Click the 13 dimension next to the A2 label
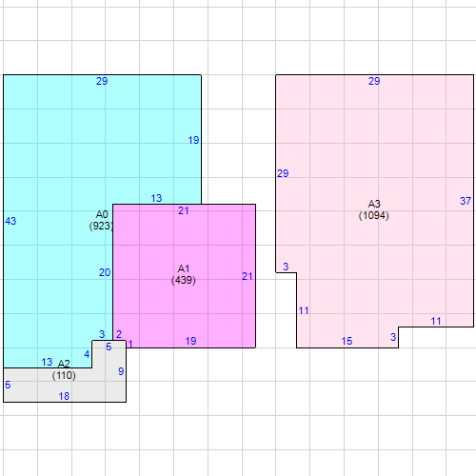This screenshot has width=476, height=476. point(47,362)
